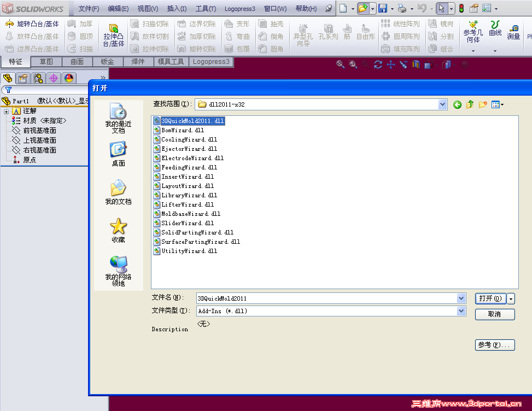Click the Open file toolbar icon

click(x=363, y=8)
